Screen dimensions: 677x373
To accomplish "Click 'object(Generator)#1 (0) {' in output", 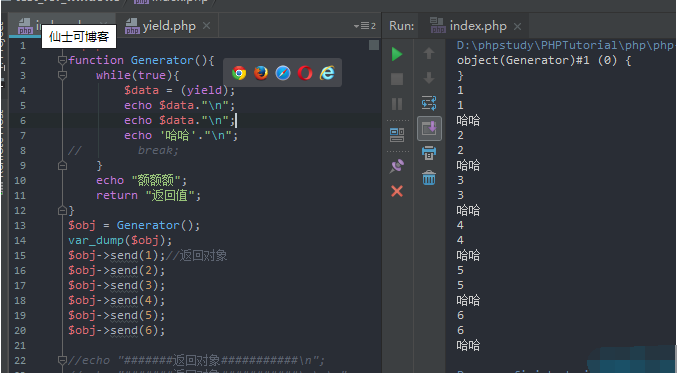I will 544,60.
